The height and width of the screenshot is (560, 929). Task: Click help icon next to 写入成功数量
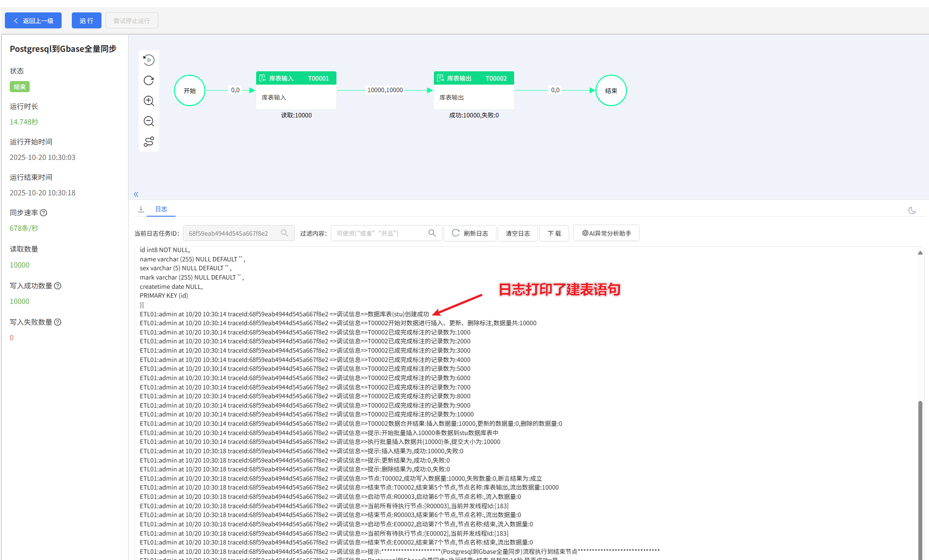point(58,286)
